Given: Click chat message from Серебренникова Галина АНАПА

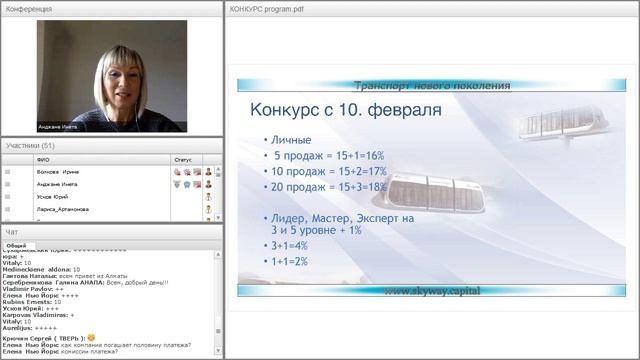Looking at the screenshot, I should click(x=85, y=282).
